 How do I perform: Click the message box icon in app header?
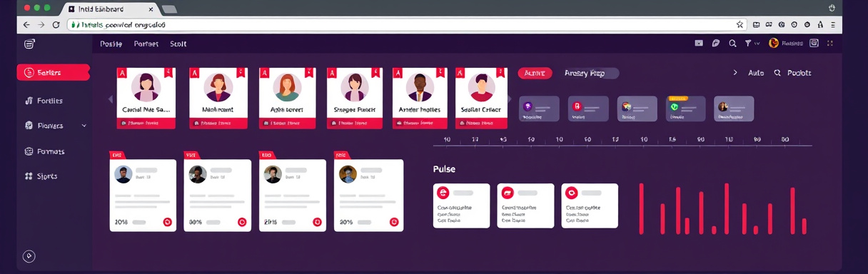814,44
